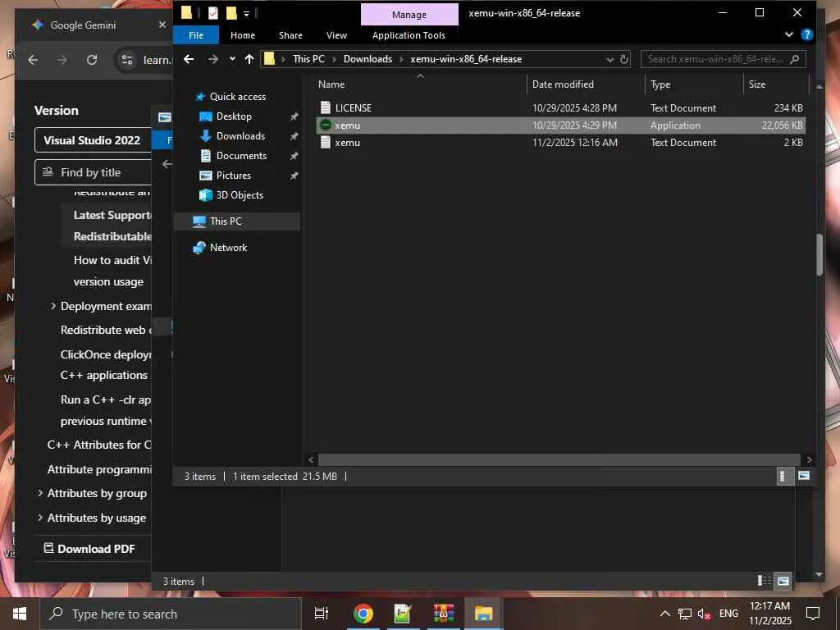840x630 pixels.
Task: Expand Attributes by group section
Action: [40, 493]
